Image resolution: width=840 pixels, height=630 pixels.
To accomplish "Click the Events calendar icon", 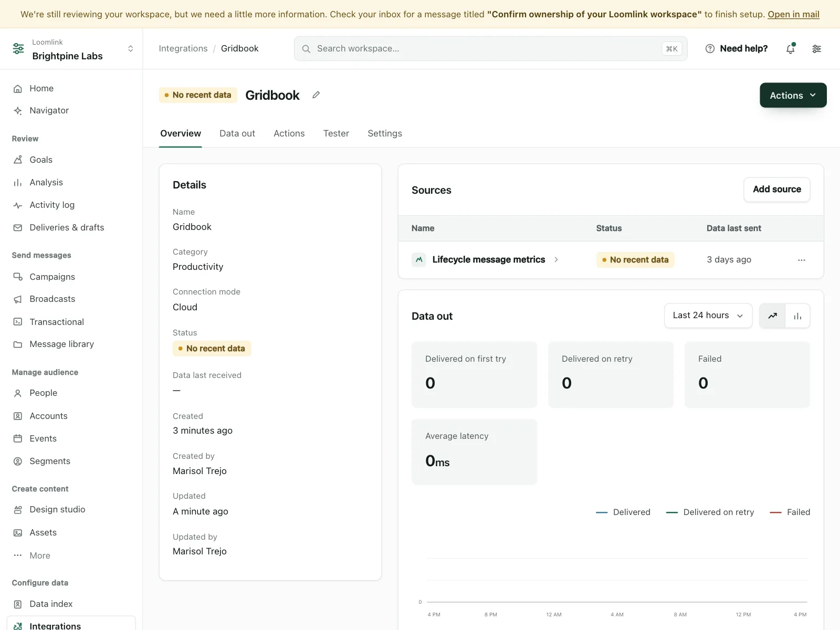I will [x=18, y=438].
